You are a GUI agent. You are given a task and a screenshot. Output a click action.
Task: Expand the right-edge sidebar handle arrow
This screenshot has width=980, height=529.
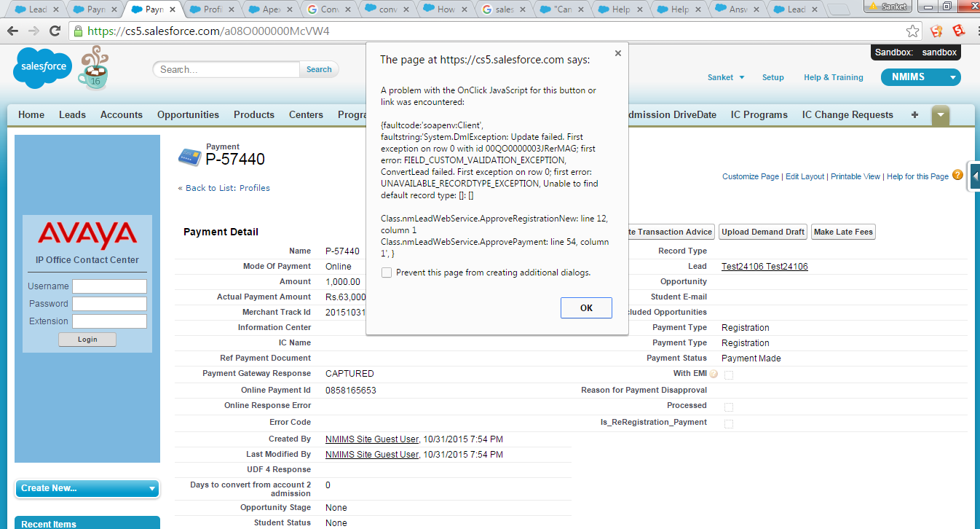click(974, 176)
